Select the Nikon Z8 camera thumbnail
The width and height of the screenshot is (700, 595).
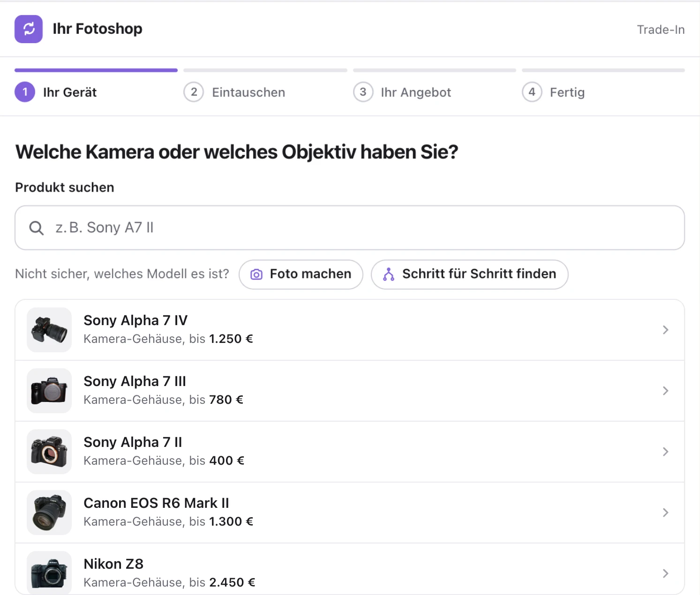49,573
